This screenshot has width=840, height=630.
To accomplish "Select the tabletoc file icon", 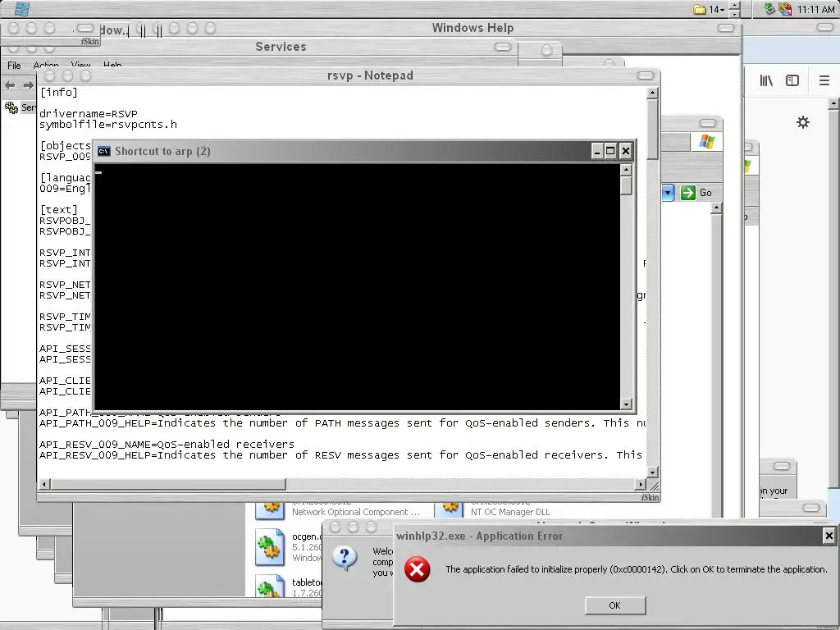I will tap(270, 586).
